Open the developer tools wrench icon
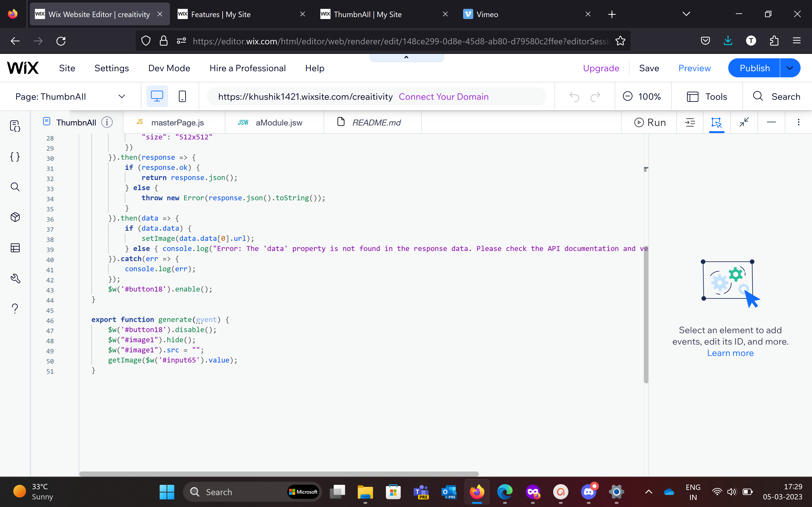Viewport: 812px width, 507px height. [15, 278]
